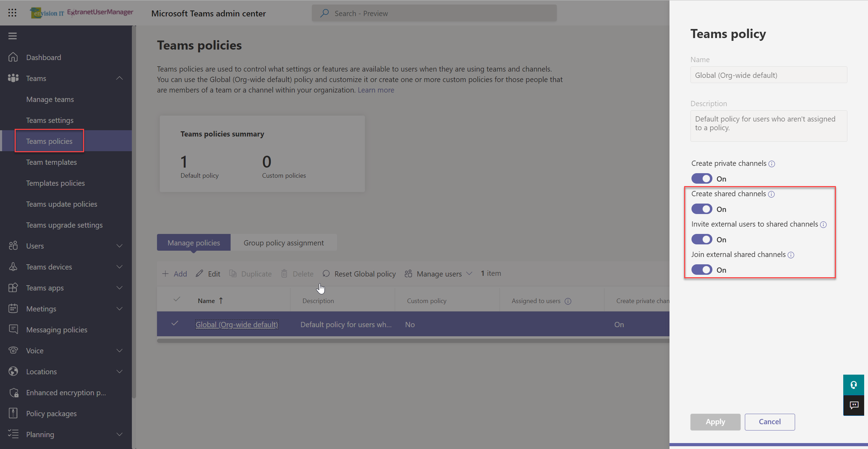Viewport: 868px width, 449px height.
Task: Click info icon beside Invite external users
Action: coord(823,224)
